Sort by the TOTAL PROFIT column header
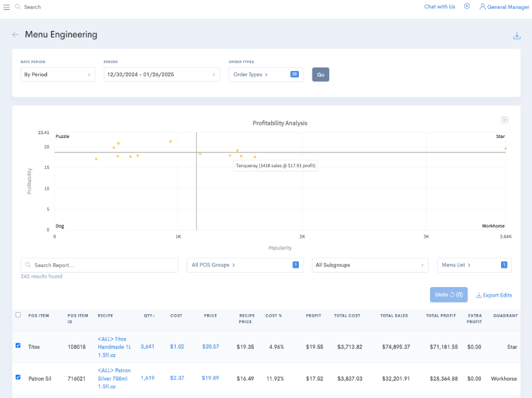This screenshot has width=532, height=398. click(441, 315)
